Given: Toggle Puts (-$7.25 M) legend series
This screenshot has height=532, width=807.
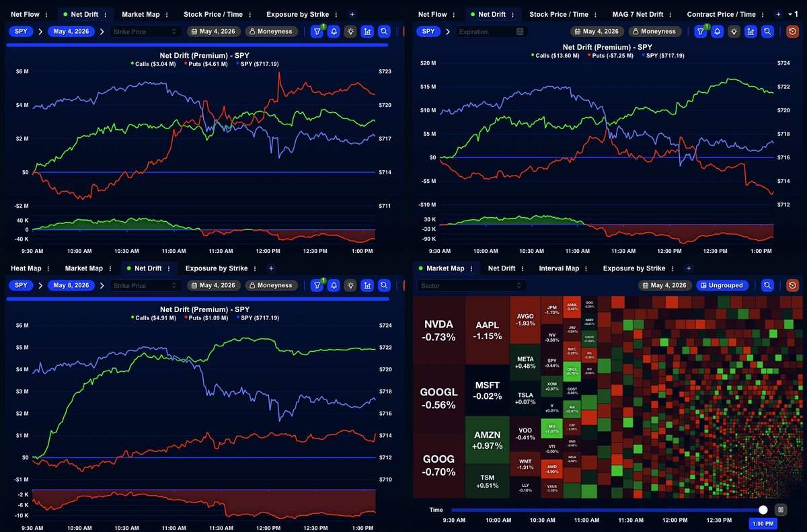Looking at the screenshot, I should coord(611,56).
